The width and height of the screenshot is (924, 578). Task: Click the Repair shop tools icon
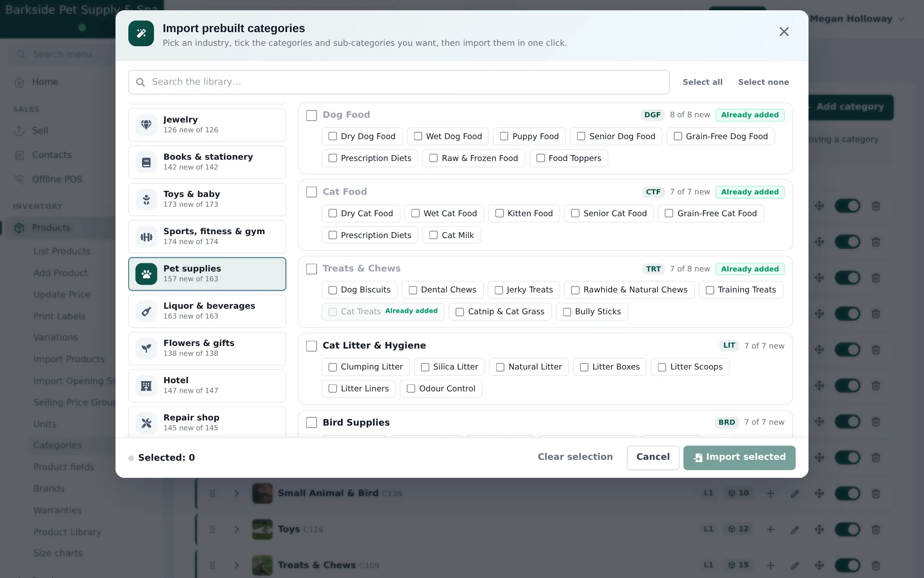(x=146, y=423)
